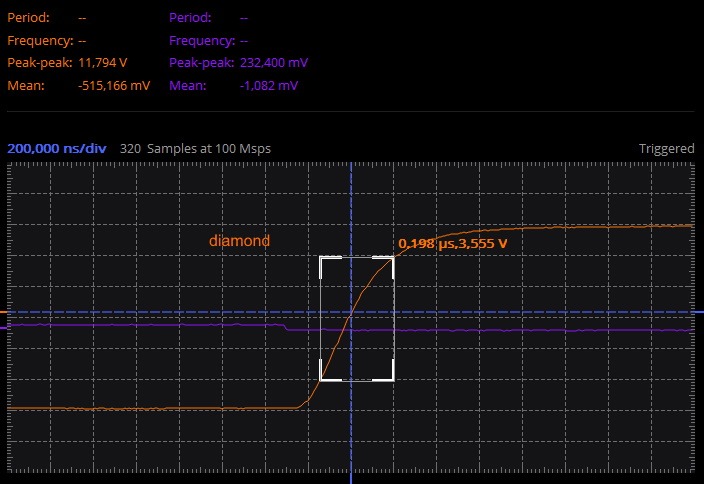
Task: Click the orange 'Frequency:' label
Action: pos(40,41)
